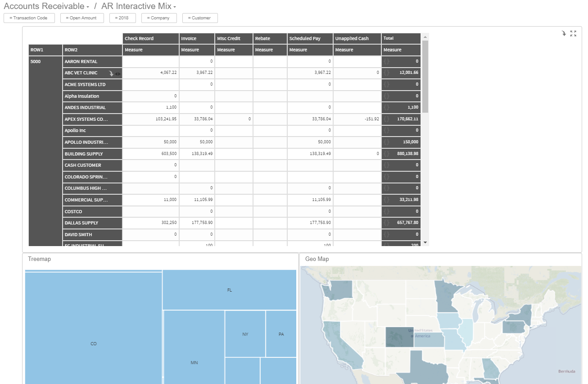Select the Company filter button
Viewport: 588px width, 384px height.
pyautogui.click(x=159, y=18)
